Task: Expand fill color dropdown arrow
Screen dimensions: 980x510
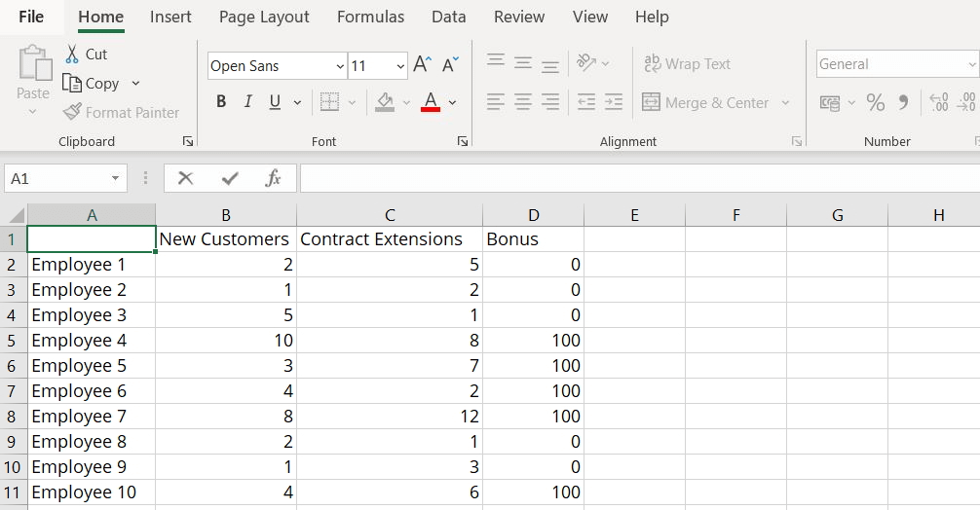Action: [406, 102]
